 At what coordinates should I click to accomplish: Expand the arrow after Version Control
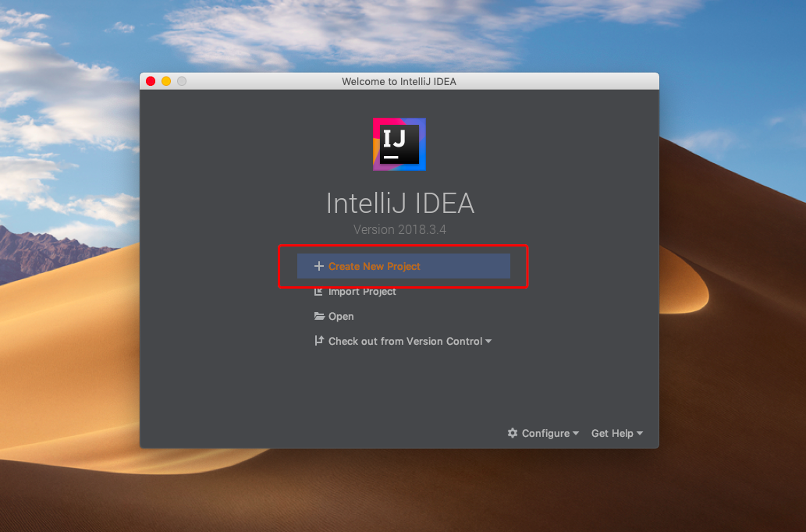point(488,342)
